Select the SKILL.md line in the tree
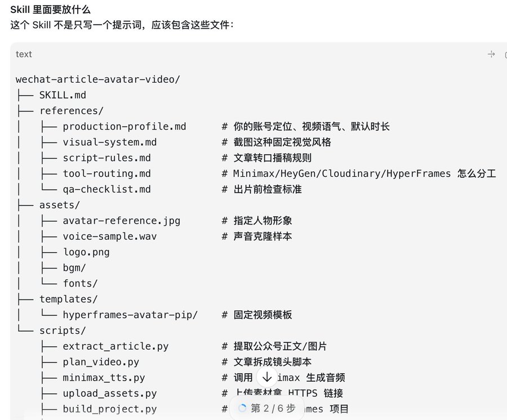The image size is (507, 420). click(x=63, y=95)
